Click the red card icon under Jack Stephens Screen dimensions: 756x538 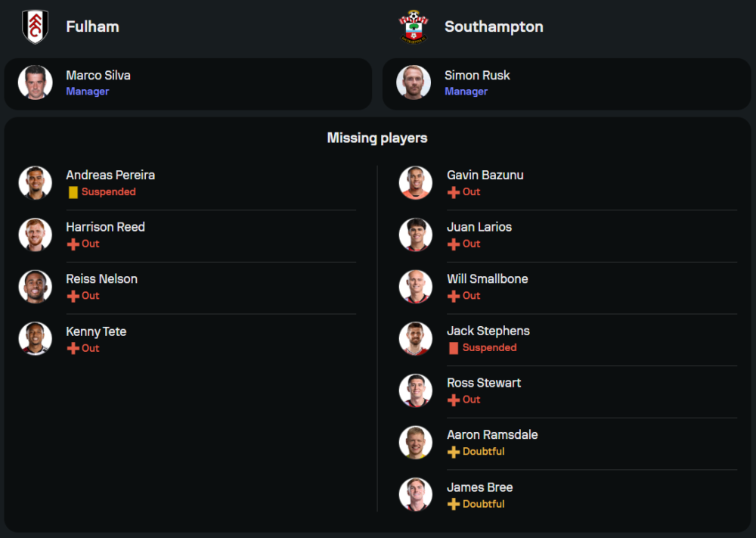(x=454, y=348)
